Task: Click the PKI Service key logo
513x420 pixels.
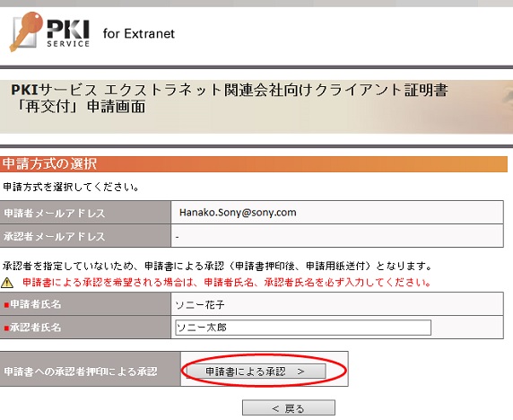Action: click(26, 31)
